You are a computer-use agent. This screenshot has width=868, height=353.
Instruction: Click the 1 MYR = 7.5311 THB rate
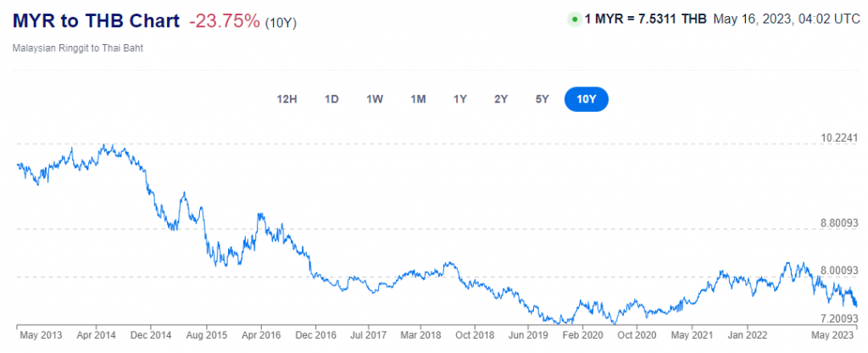click(646, 19)
